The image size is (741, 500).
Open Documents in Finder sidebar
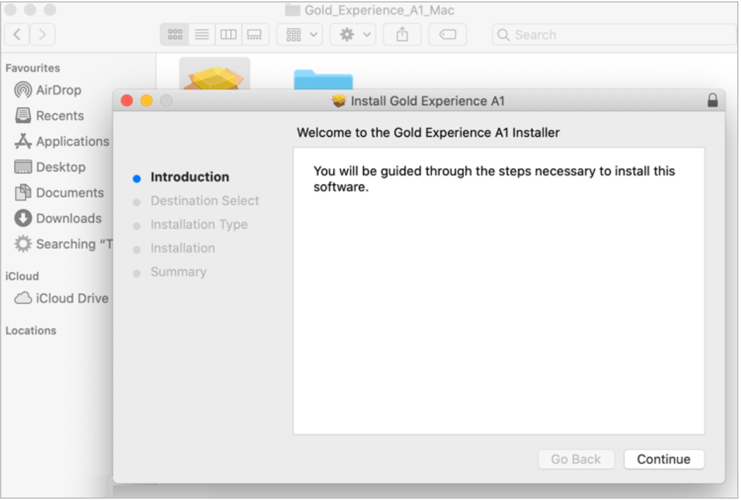point(59,192)
